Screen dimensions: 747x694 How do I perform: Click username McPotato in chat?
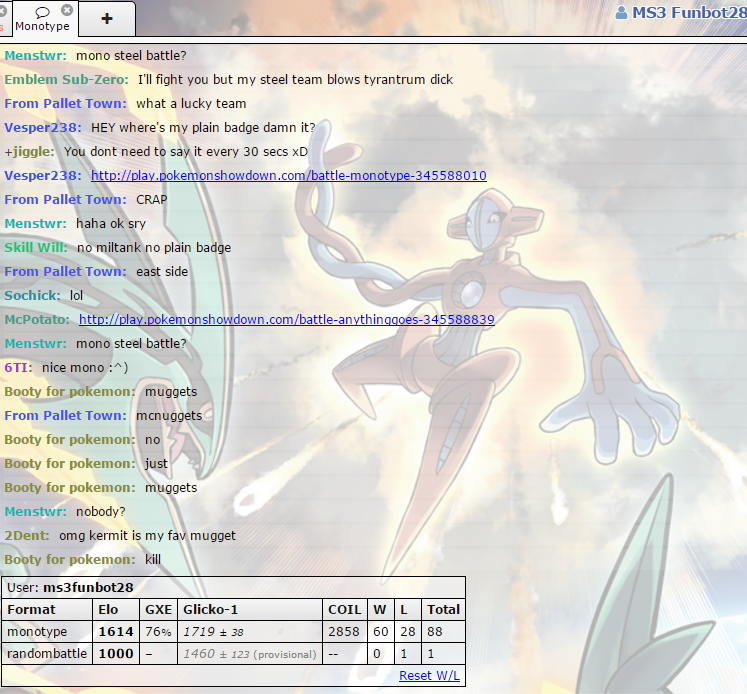click(37, 320)
